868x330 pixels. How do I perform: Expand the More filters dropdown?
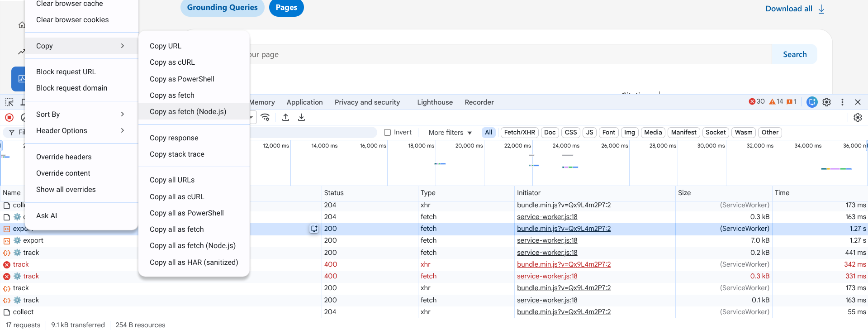(450, 133)
